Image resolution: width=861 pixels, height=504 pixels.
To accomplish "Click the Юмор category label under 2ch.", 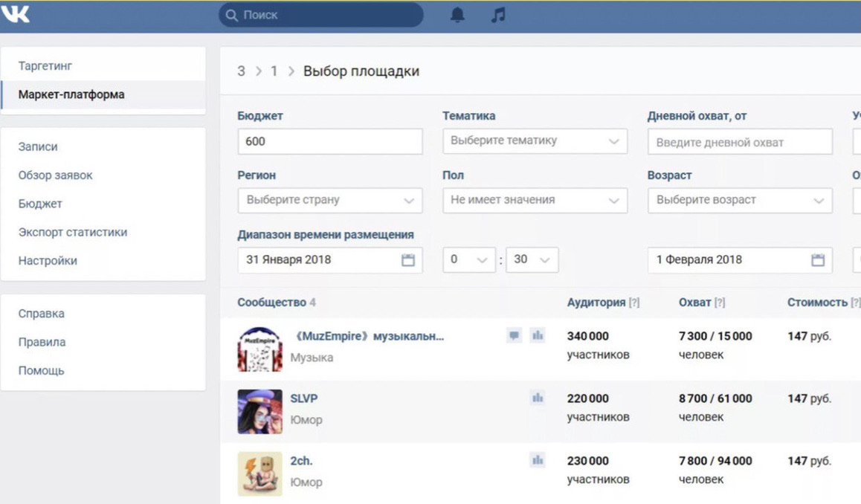I will [306, 482].
